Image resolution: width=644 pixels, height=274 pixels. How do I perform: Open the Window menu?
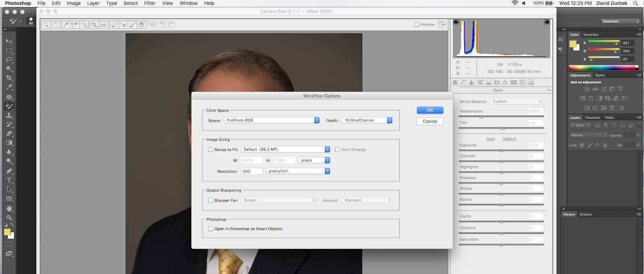pyautogui.click(x=188, y=3)
